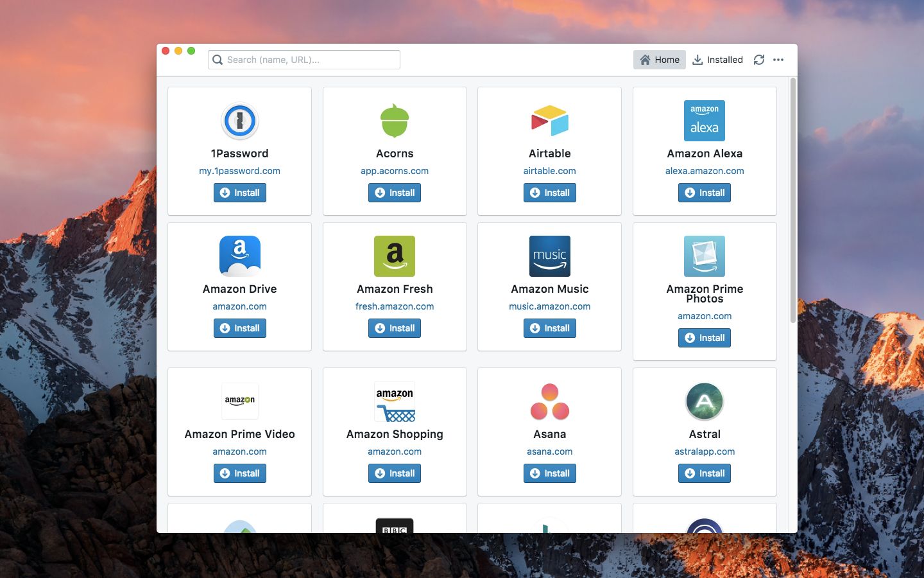Click the refresh catalog icon

click(759, 60)
